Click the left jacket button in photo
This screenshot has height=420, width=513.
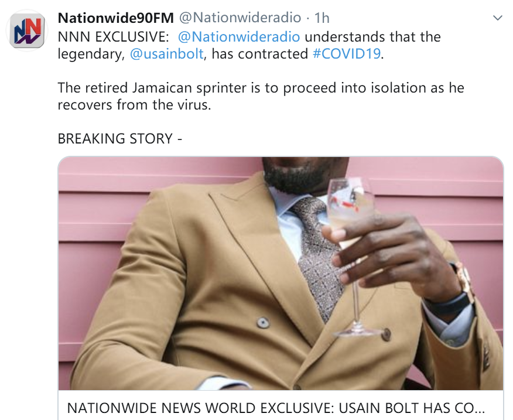tap(263, 322)
